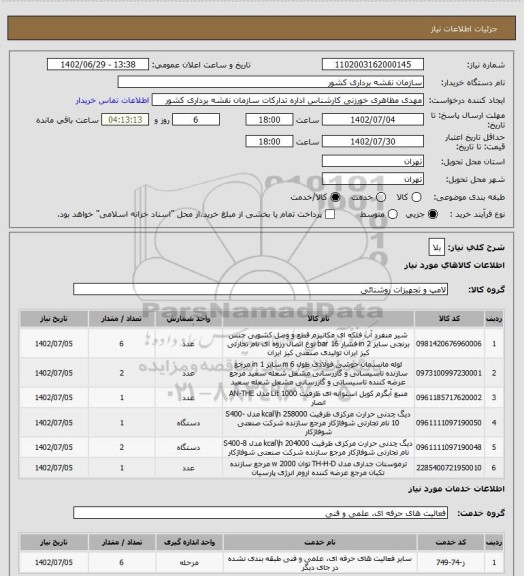This screenshot has width=524, height=576.
Task: Toggle the اسناد خزانه اسلامی payment checkbox
Action: [x=330, y=214]
